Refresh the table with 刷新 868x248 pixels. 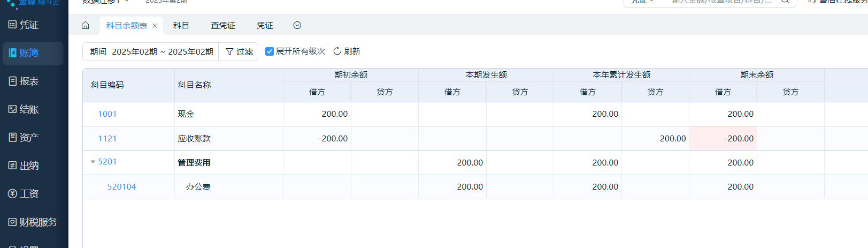(347, 51)
